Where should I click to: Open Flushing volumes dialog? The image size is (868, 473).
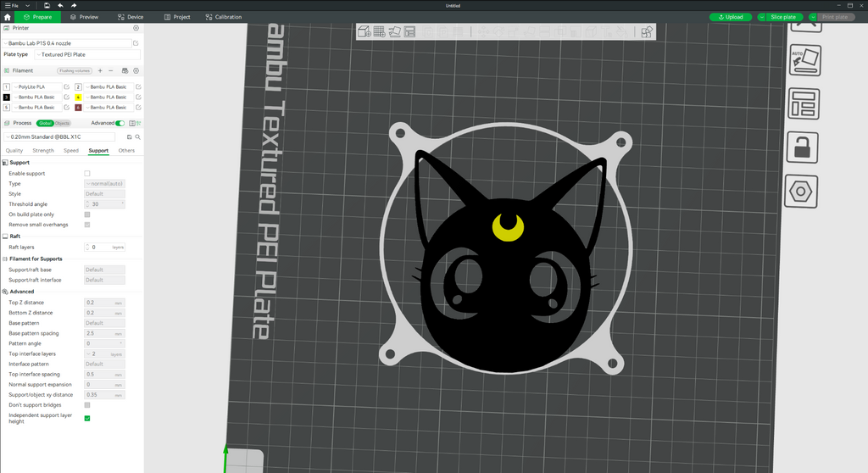[75, 71]
